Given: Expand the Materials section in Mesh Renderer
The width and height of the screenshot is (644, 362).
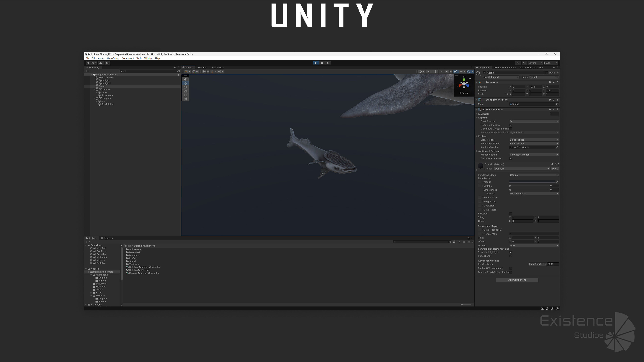Looking at the screenshot, I should 477,114.
